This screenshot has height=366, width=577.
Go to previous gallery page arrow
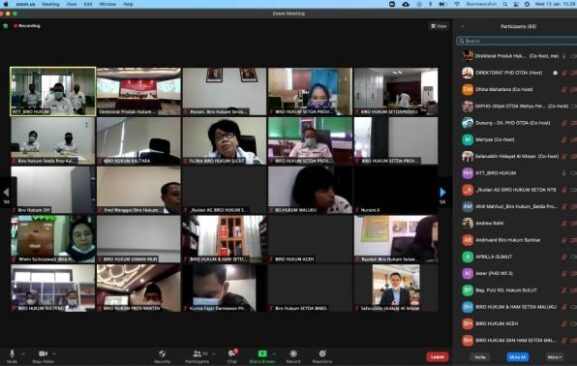coord(6,192)
